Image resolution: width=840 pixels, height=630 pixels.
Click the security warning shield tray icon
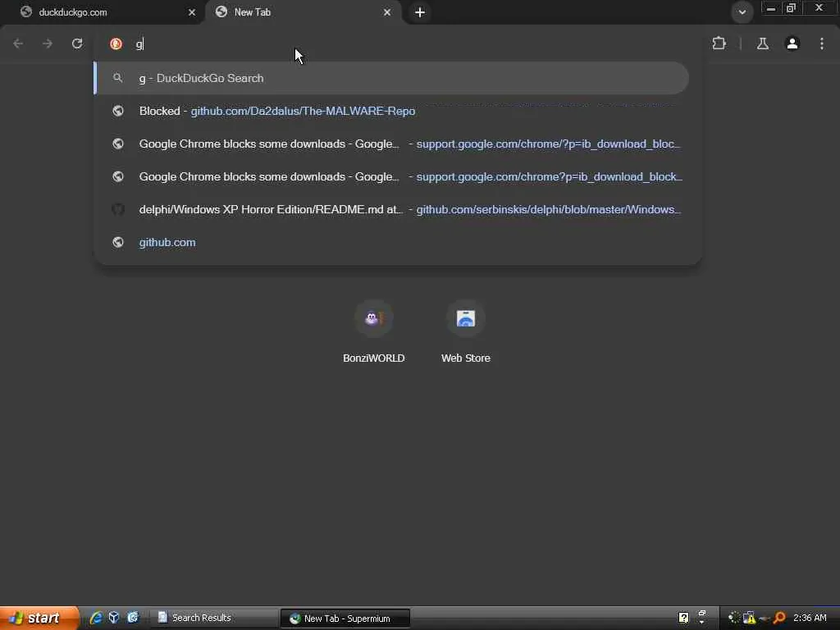[749, 618]
